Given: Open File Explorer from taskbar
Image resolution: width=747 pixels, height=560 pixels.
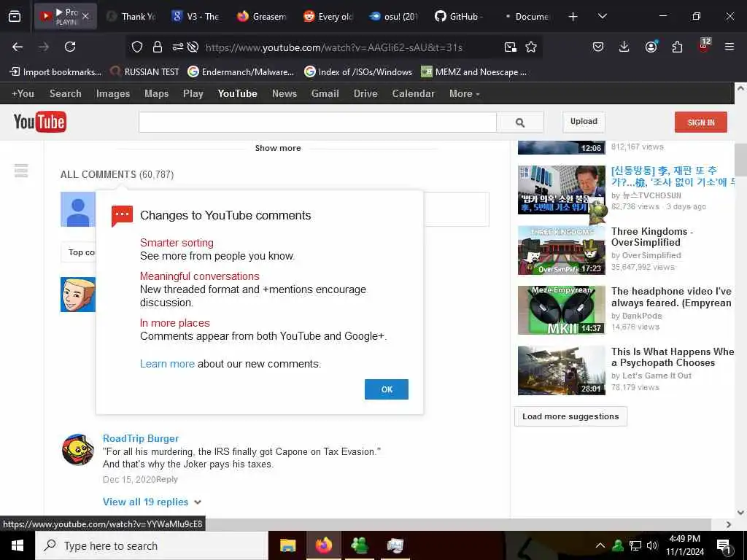Looking at the screenshot, I should point(287,545).
